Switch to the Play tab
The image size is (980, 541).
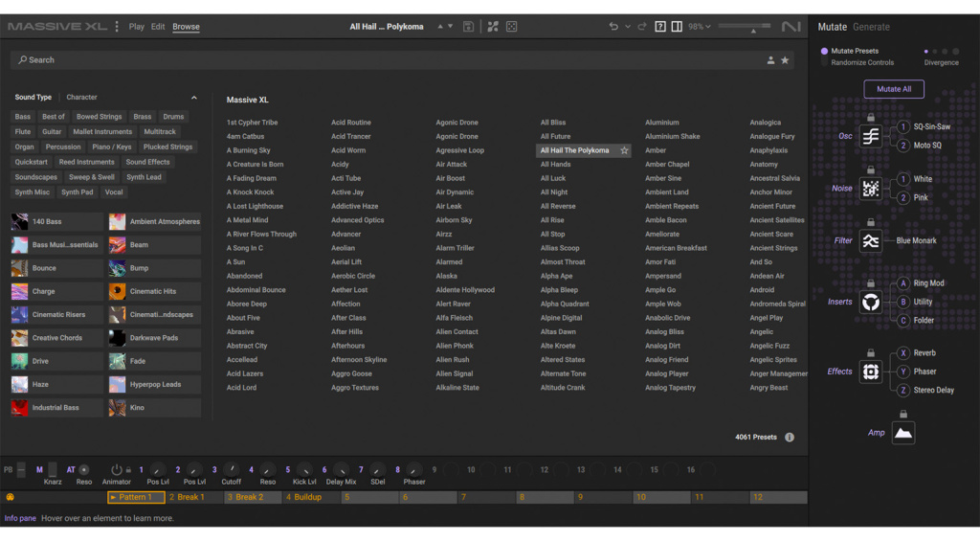click(x=136, y=27)
